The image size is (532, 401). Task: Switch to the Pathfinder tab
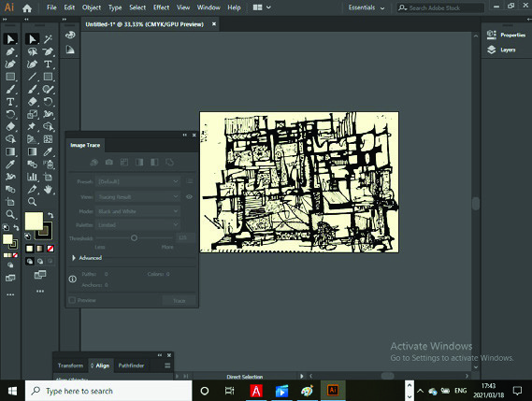(131, 365)
